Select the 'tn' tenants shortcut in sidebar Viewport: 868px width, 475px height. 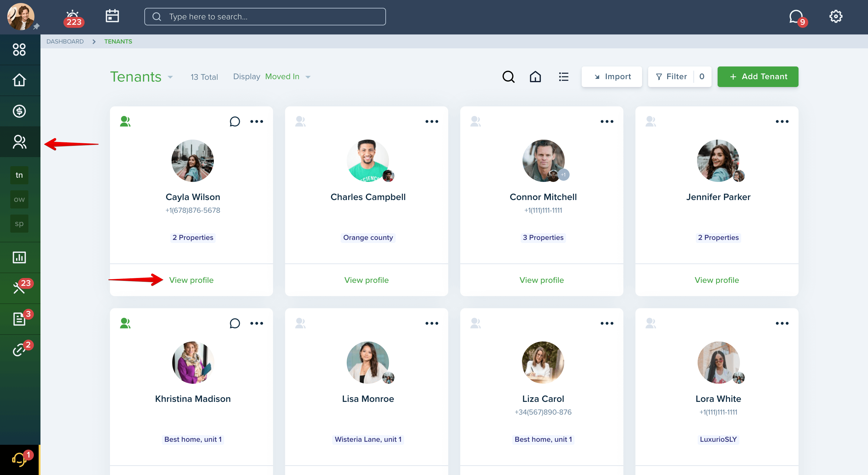tap(19, 175)
